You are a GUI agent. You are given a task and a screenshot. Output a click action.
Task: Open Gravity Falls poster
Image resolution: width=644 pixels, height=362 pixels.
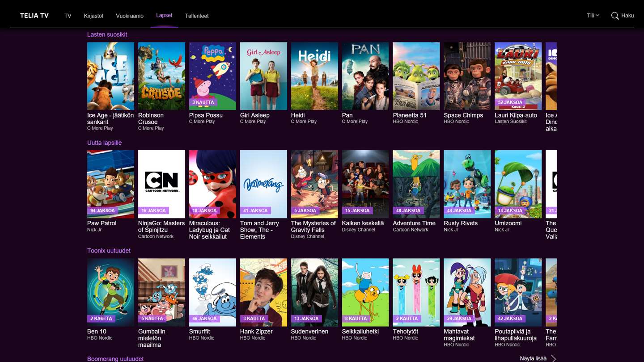click(x=314, y=184)
